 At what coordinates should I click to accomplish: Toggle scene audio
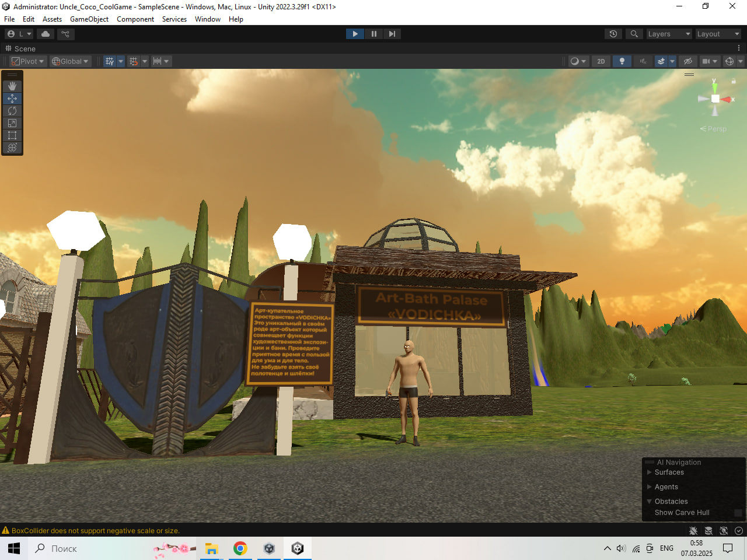click(643, 61)
